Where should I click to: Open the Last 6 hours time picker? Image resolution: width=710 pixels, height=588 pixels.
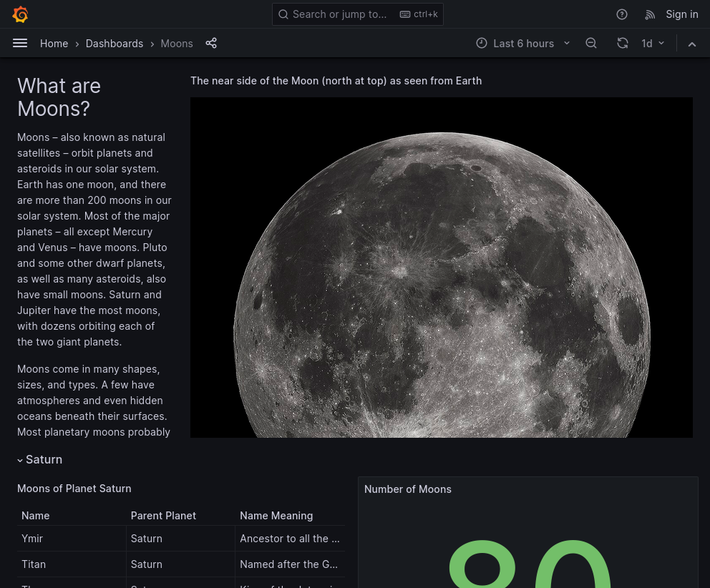[x=523, y=44]
